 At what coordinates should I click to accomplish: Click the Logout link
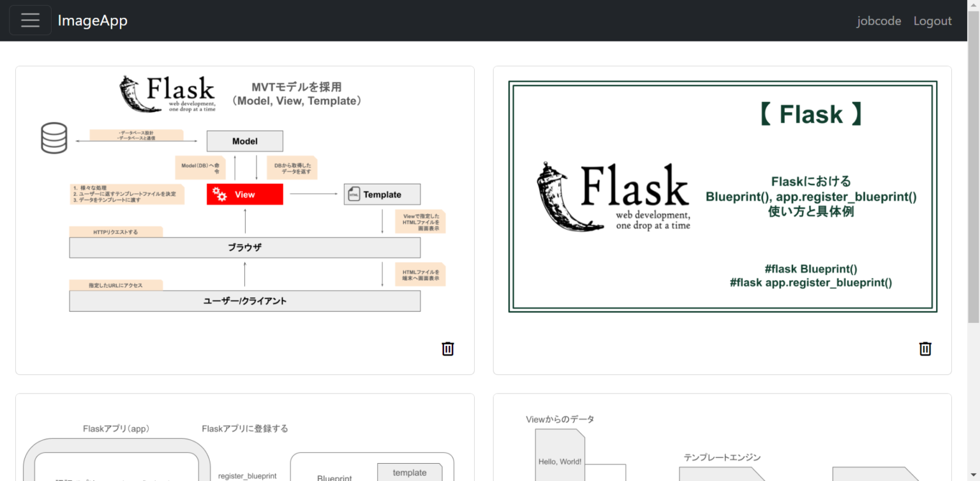click(x=932, y=21)
